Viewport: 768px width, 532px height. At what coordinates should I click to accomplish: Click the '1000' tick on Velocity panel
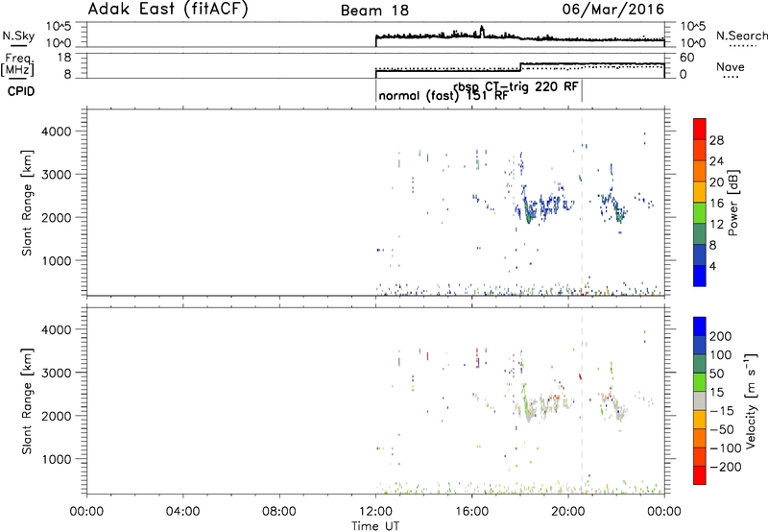[57, 459]
